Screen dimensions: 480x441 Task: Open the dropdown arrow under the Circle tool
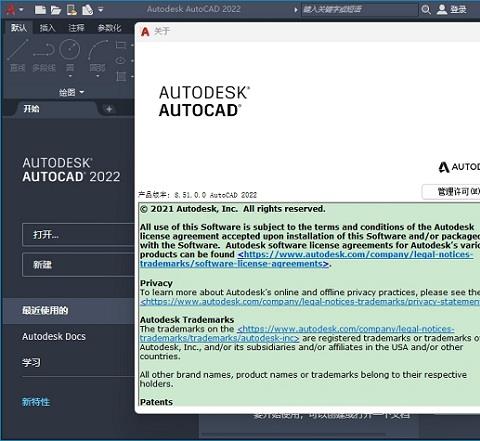coord(70,76)
